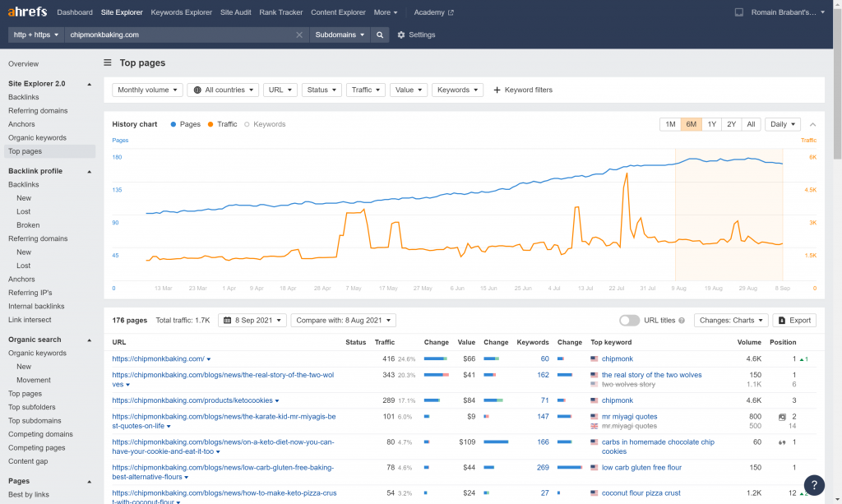Open Settings via gear icon

[x=401, y=35]
